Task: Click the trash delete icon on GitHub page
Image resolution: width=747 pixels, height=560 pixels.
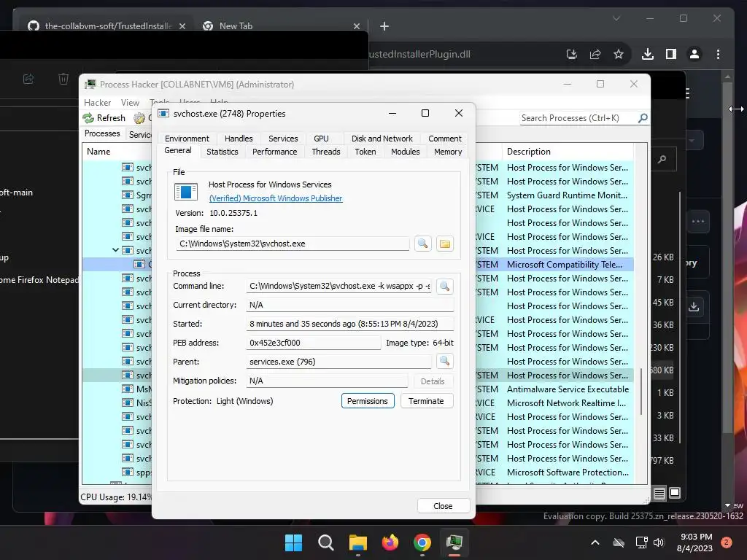Action: (63, 79)
